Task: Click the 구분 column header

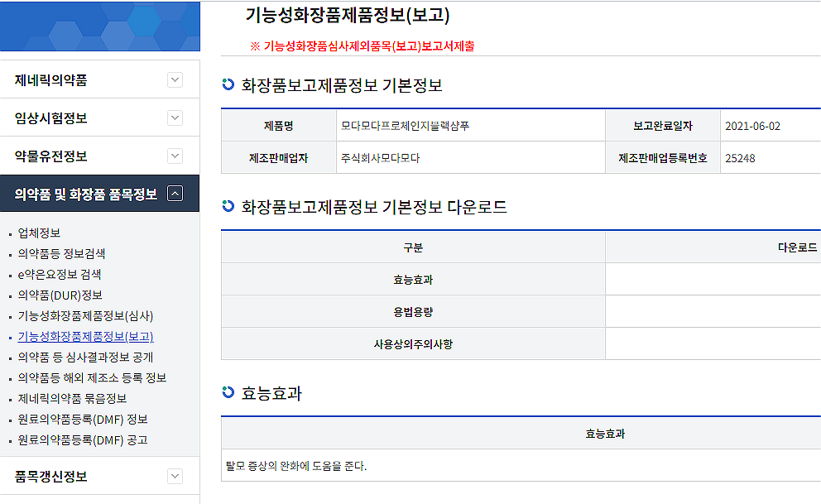Action: (413, 247)
